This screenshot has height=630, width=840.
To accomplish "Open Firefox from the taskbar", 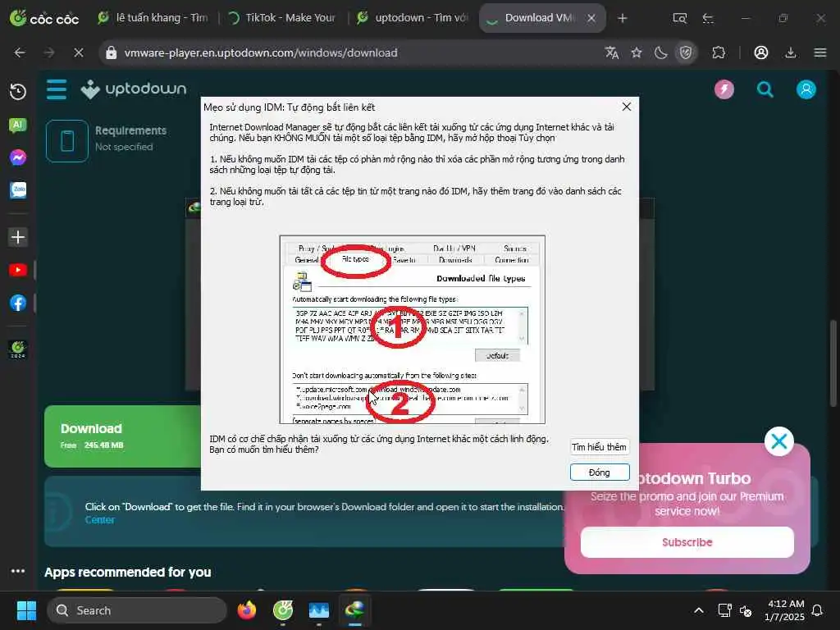I will [x=247, y=610].
